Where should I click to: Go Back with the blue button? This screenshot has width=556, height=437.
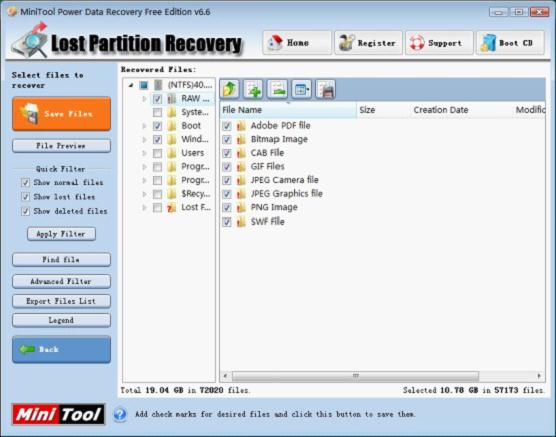[x=61, y=349]
